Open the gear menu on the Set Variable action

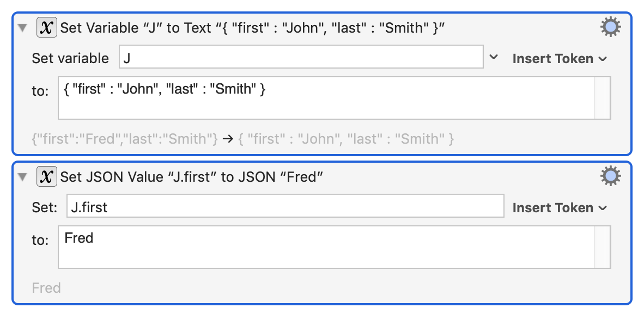click(610, 27)
